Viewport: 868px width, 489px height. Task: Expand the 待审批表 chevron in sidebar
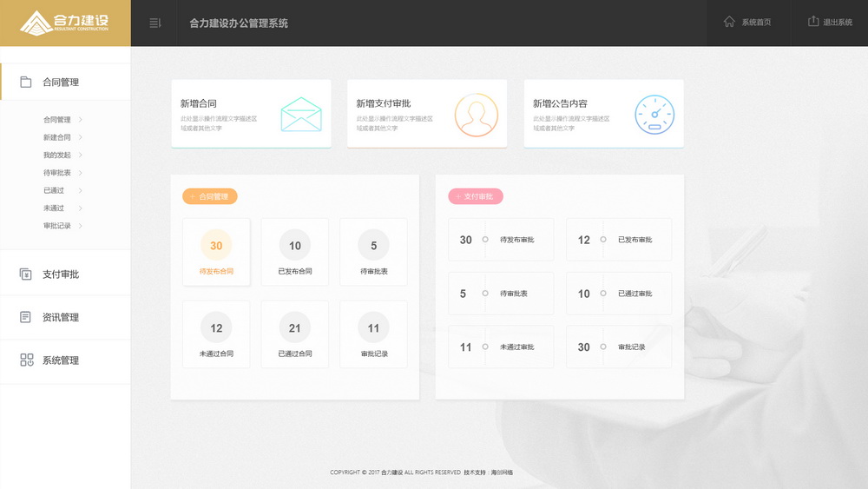click(81, 173)
